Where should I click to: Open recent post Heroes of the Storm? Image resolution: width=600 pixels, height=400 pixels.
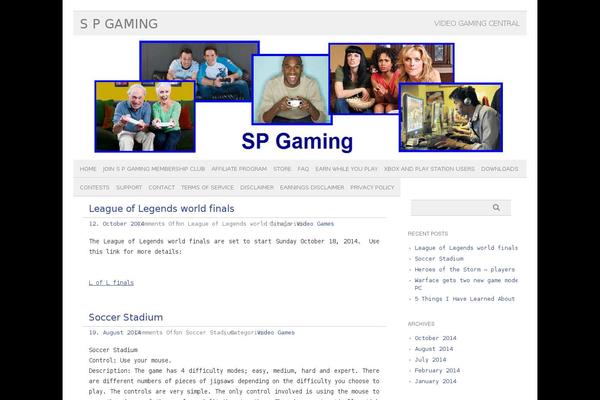tap(465, 269)
